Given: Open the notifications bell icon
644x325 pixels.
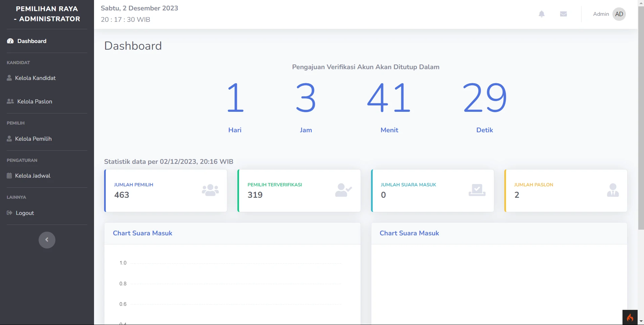Looking at the screenshot, I should (541, 14).
